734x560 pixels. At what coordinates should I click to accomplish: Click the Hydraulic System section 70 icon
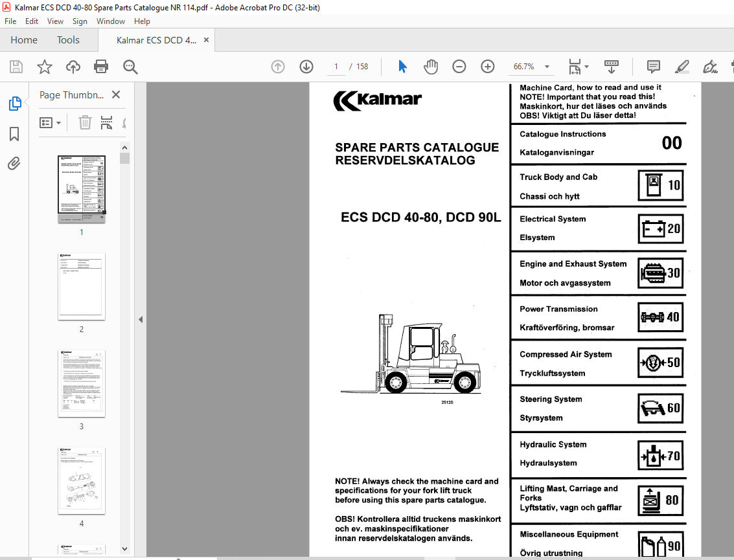coord(661,455)
